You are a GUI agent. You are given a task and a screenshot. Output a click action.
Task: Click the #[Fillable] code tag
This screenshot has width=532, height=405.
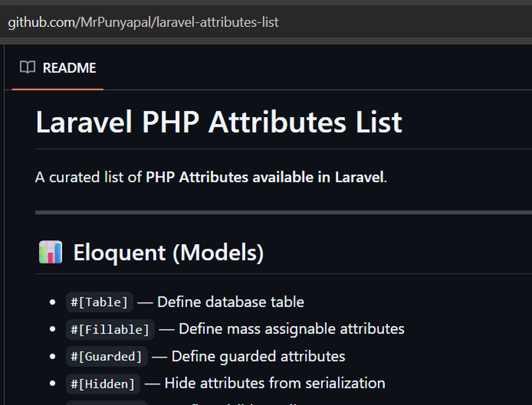pyautogui.click(x=110, y=330)
